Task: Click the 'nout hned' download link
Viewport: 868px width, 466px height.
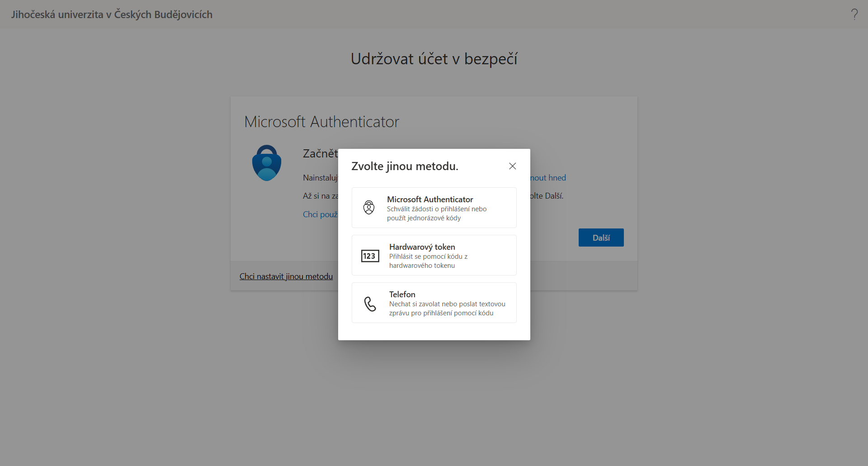Action: coord(548,178)
